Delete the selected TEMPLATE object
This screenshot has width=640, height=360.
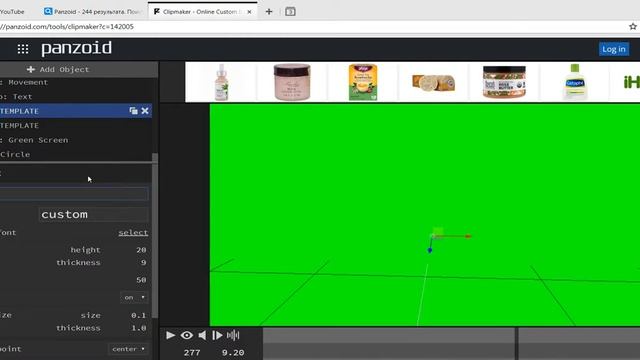pos(145,111)
